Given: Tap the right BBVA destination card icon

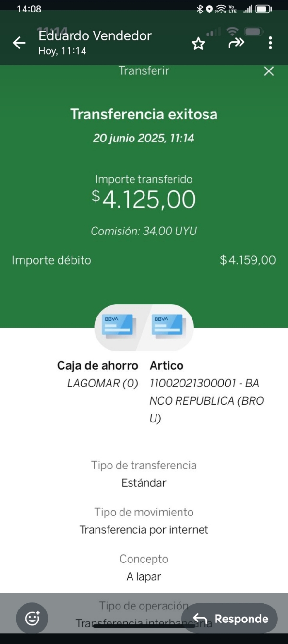Looking at the screenshot, I should pyautogui.click(x=168, y=326).
